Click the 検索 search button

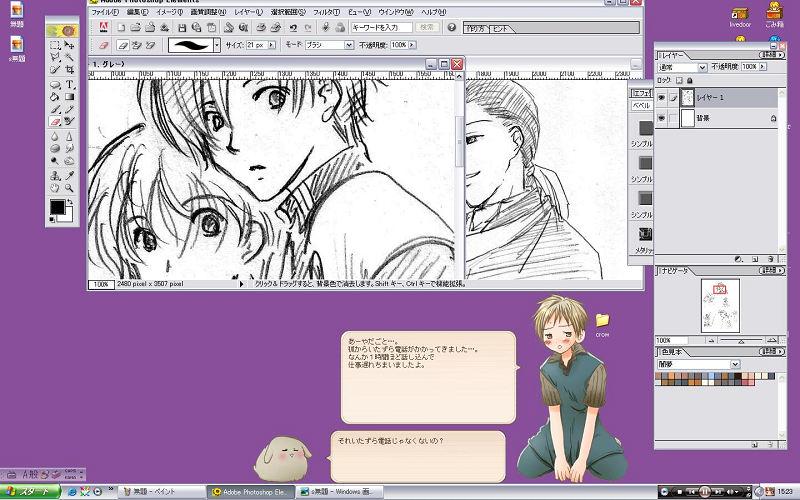click(427, 27)
